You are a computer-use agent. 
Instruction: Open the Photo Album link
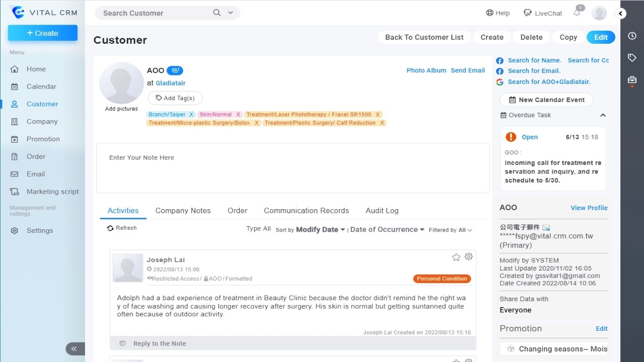pos(426,70)
